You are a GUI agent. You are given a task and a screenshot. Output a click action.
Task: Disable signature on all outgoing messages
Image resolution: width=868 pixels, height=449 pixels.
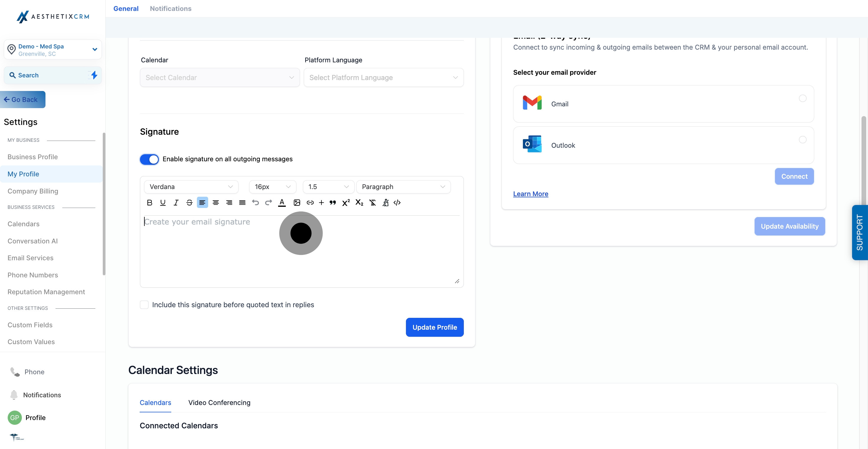(x=149, y=159)
